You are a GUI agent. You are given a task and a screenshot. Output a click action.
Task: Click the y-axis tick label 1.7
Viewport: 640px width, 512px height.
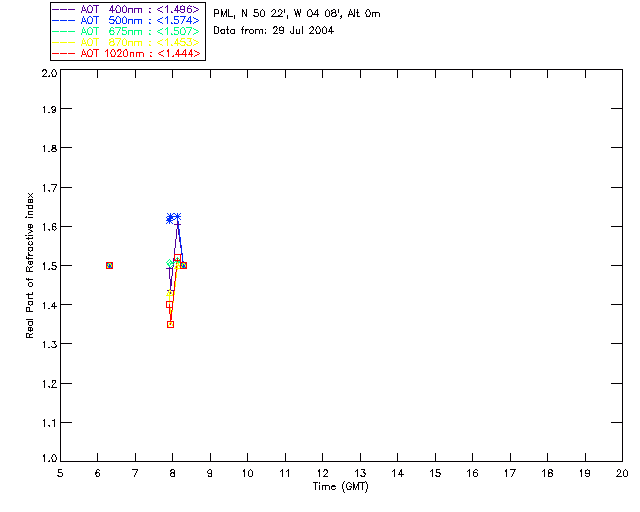[x=49, y=188]
